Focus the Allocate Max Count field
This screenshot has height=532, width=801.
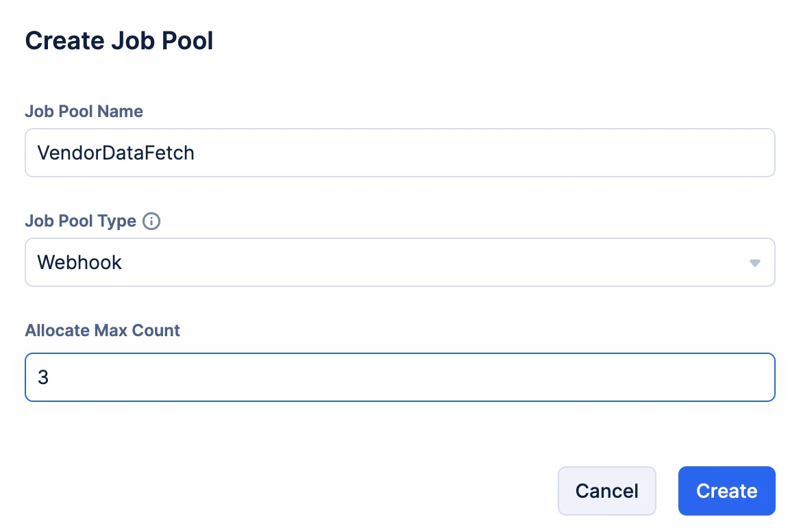coord(399,377)
